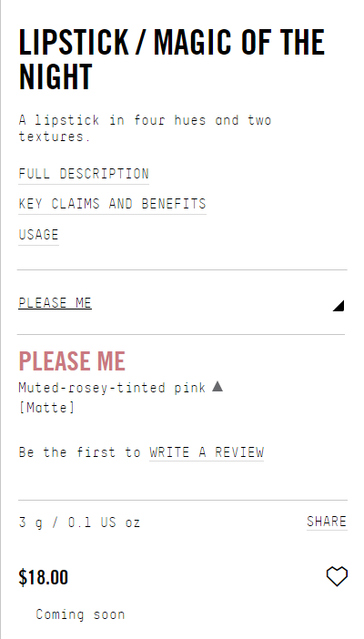
Task: Open the shade selector using black corner arrow
Action: coord(339,306)
